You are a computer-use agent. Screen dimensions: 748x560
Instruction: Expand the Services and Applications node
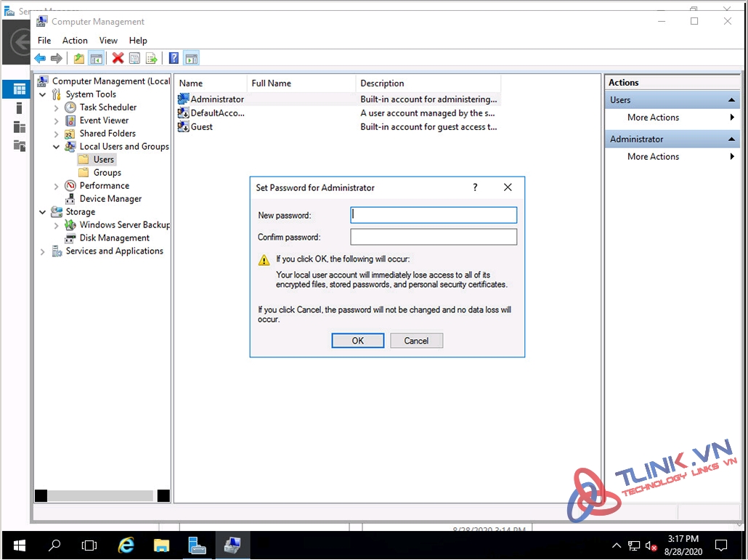43,251
